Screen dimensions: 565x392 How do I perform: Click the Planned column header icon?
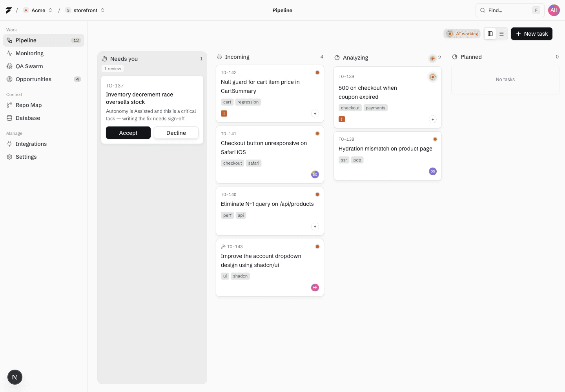(455, 57)
